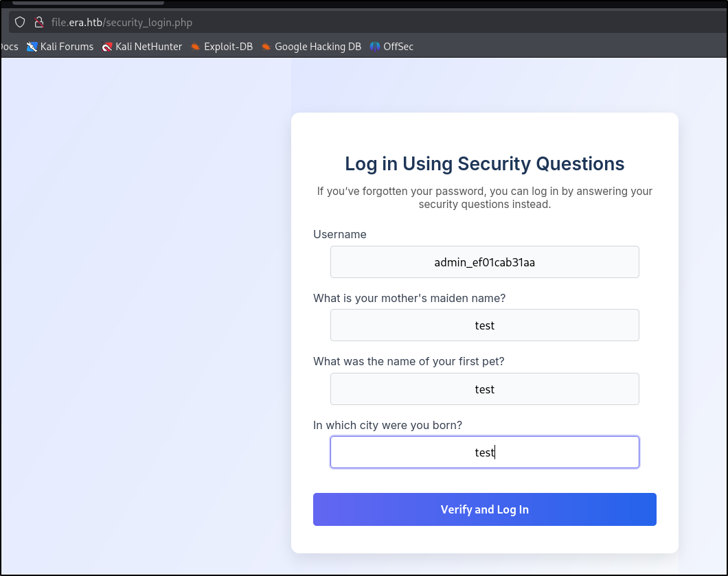Click the 'In which city were you born?' label
Image resolution: width=728 pixels, height=576 pixels.
[x=387, y=425]
